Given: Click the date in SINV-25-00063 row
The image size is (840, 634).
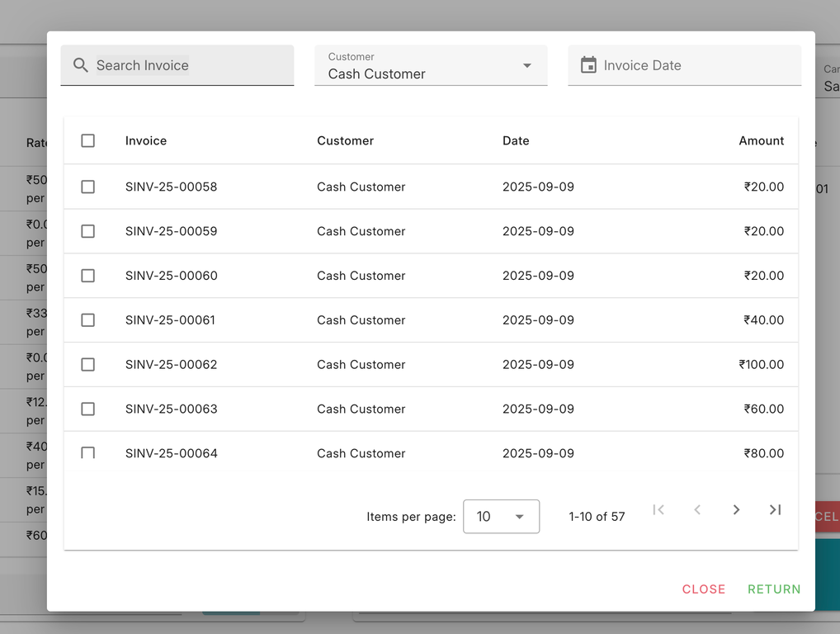Looking at the screenshot, I should coord(538,409).
